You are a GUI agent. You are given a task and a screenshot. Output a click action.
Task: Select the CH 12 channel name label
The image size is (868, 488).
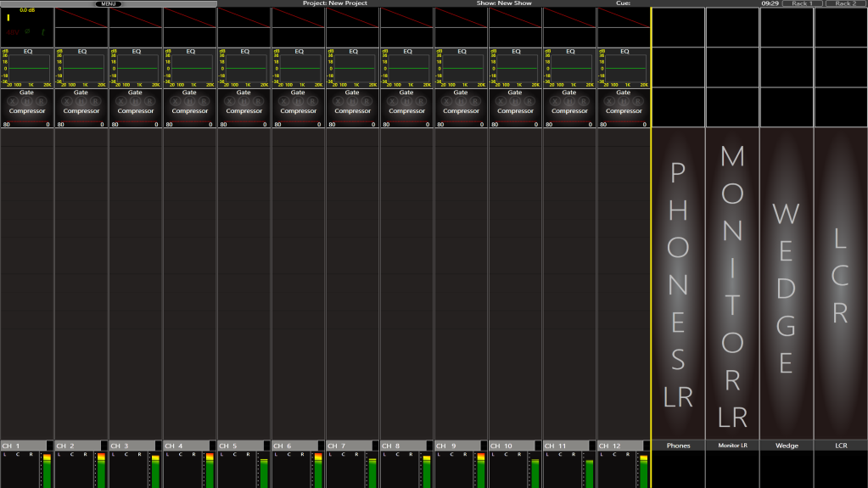tap(620, 446)
